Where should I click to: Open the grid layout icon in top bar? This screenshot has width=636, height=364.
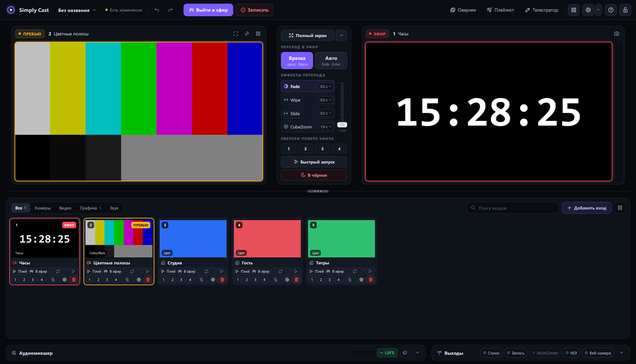(x=574, y=10)
